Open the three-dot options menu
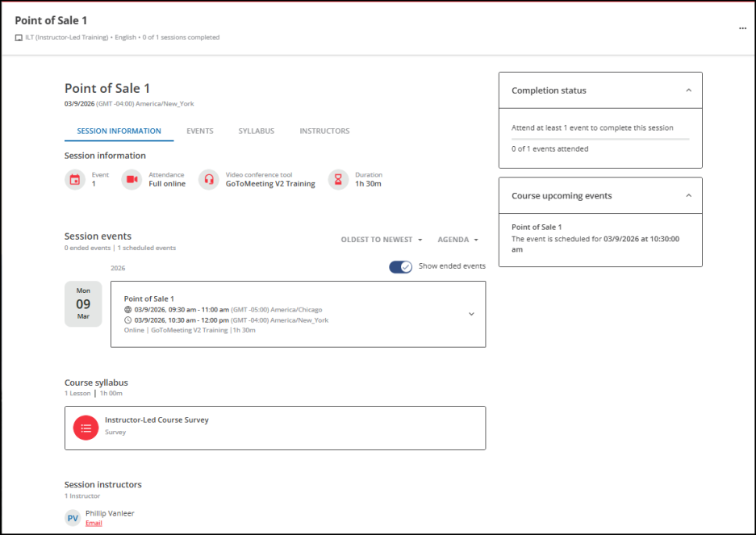Viewport: 756px width, 535px height. [x=742, y=28]
